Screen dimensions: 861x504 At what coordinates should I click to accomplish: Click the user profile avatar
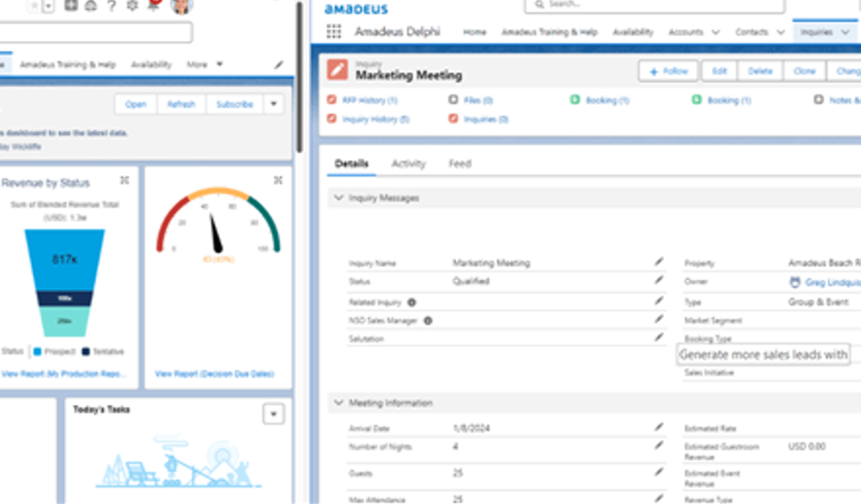[181, 6]
